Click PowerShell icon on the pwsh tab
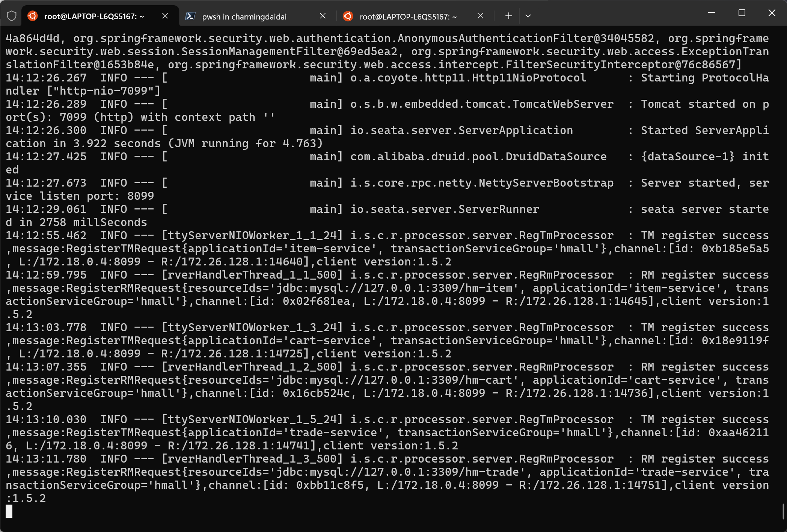787x532 pixels. [190, 16]
